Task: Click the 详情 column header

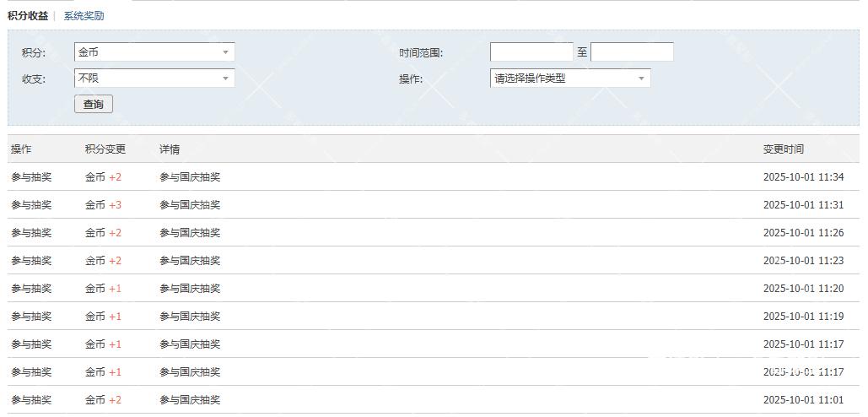Action: 170,149
